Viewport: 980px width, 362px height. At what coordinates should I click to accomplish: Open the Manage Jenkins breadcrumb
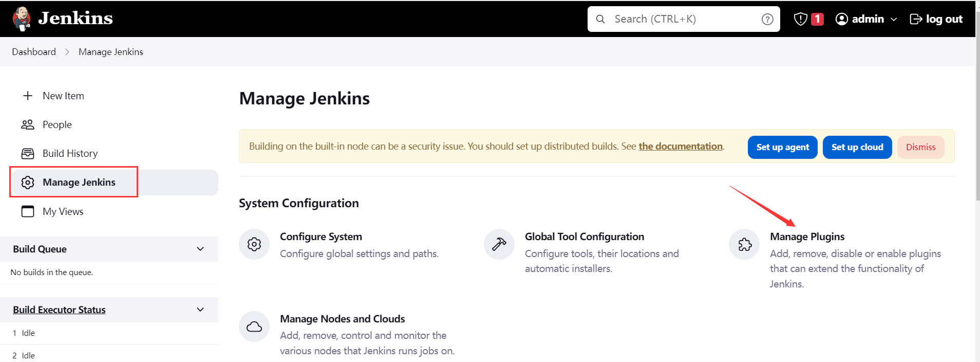pos(111,52)
